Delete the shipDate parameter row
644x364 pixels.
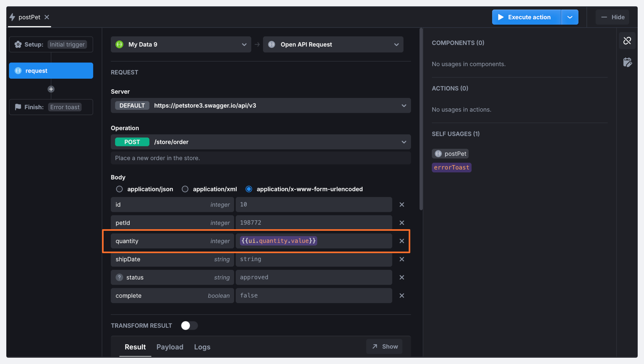[x=401, y=259]
